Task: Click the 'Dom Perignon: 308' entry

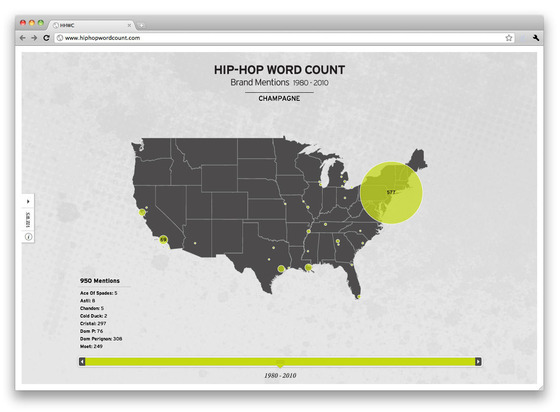Action: point(101,339)
